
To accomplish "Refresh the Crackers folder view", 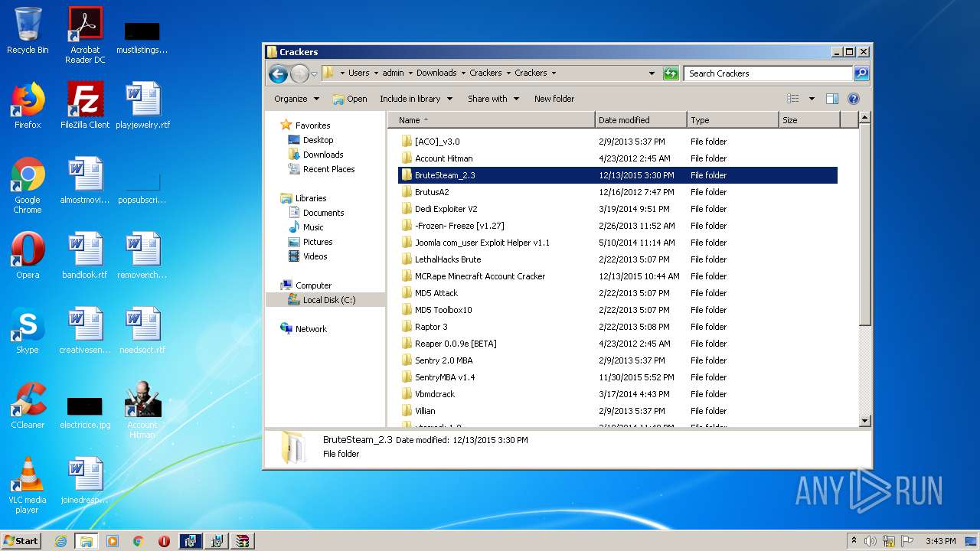I will tap(671, 73).
